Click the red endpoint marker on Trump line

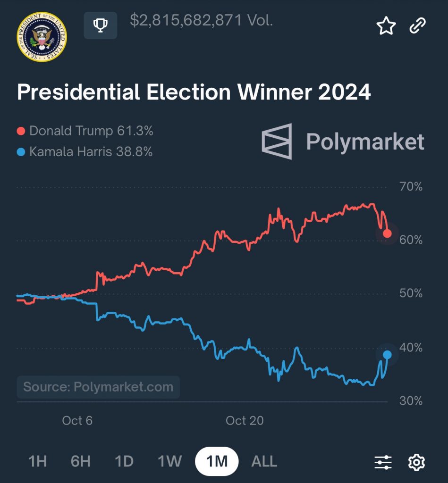387,233
